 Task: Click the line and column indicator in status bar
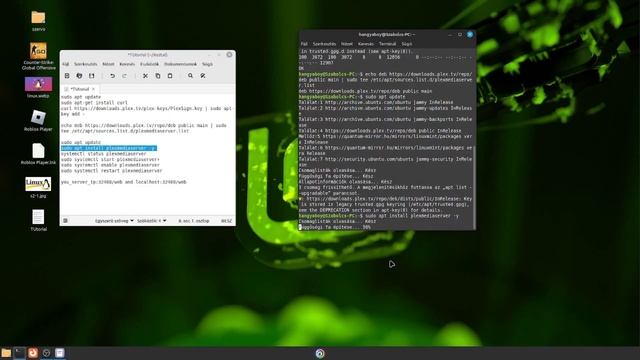tap(194, 221)
